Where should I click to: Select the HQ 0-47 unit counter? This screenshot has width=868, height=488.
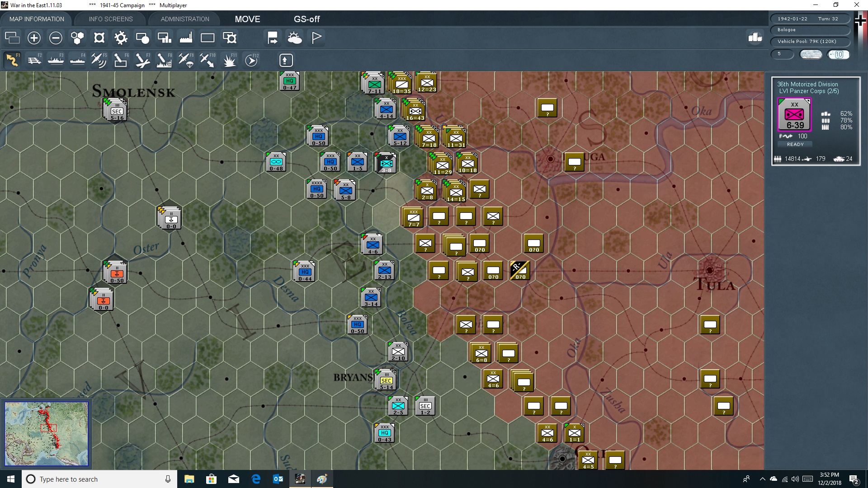(x=289, y=80)
